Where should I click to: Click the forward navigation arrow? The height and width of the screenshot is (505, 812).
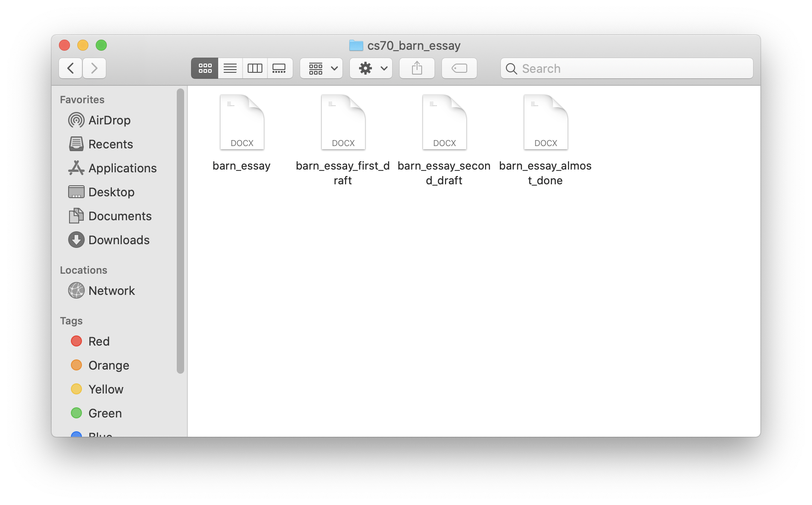click(x=94, y=68)
